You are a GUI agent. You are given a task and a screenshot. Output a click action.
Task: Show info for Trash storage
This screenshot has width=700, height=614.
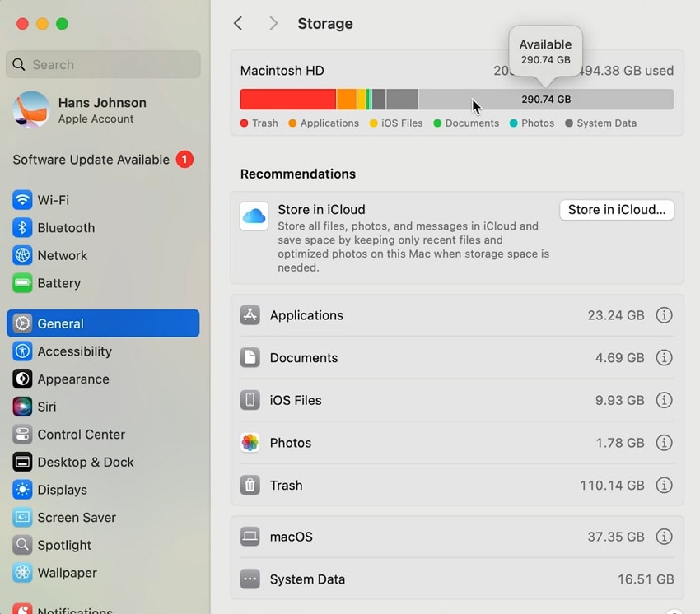point(664,485)
